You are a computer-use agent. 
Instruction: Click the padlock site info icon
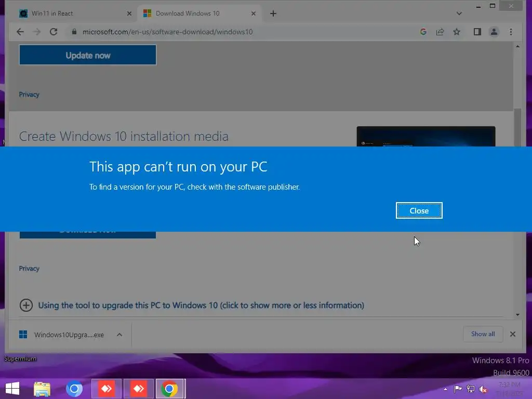click(74, 32)
